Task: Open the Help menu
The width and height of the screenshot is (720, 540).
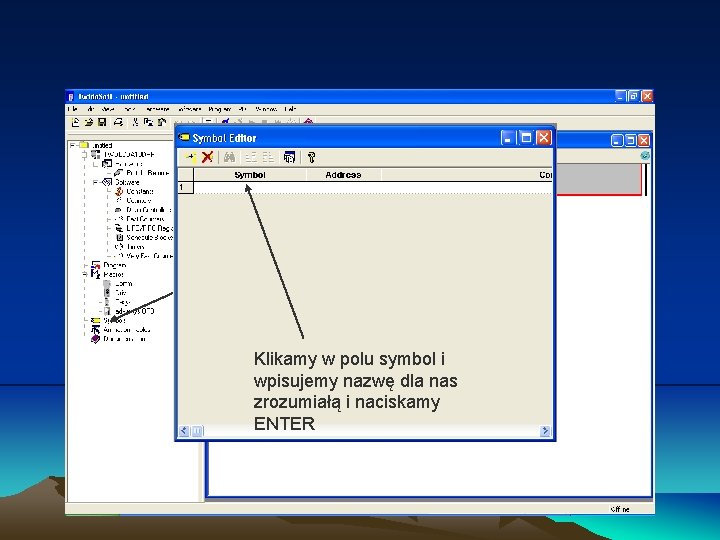Action: point(290,109)
